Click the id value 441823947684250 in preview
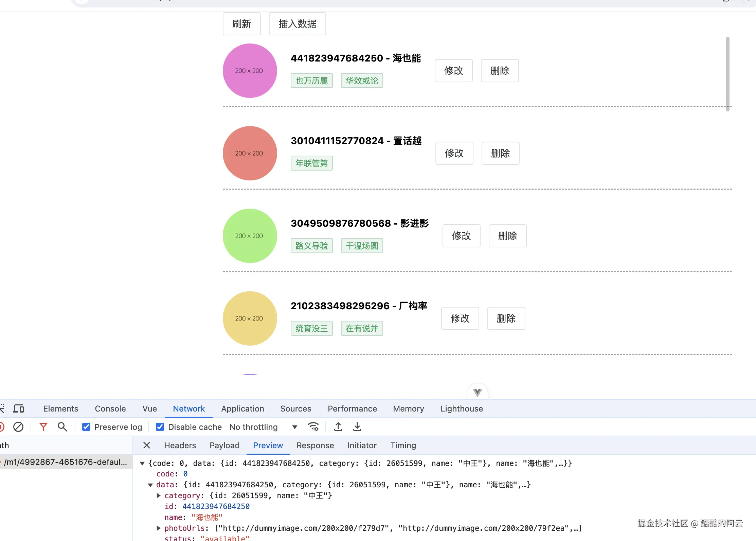 pos(216,506)
